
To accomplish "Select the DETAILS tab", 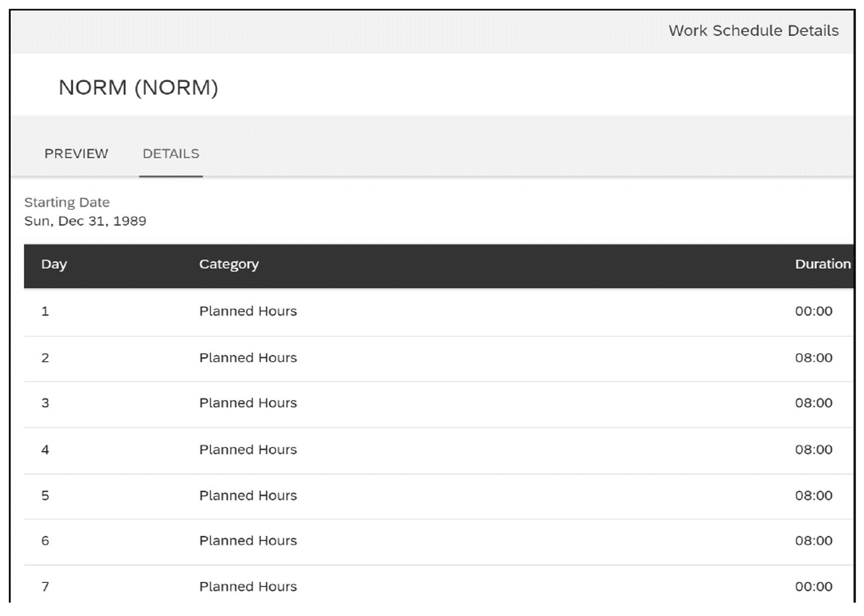I will click(170, 154).
